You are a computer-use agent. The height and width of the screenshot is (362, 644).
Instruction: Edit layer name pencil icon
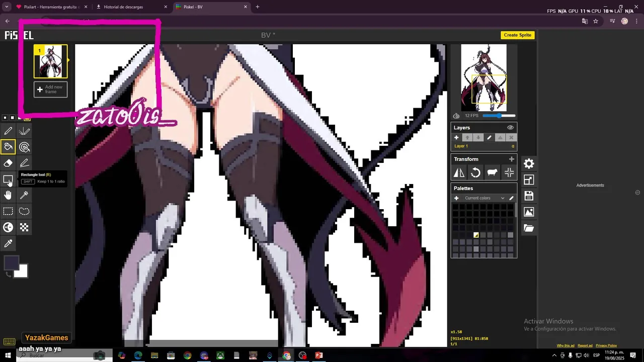point(489,138)
